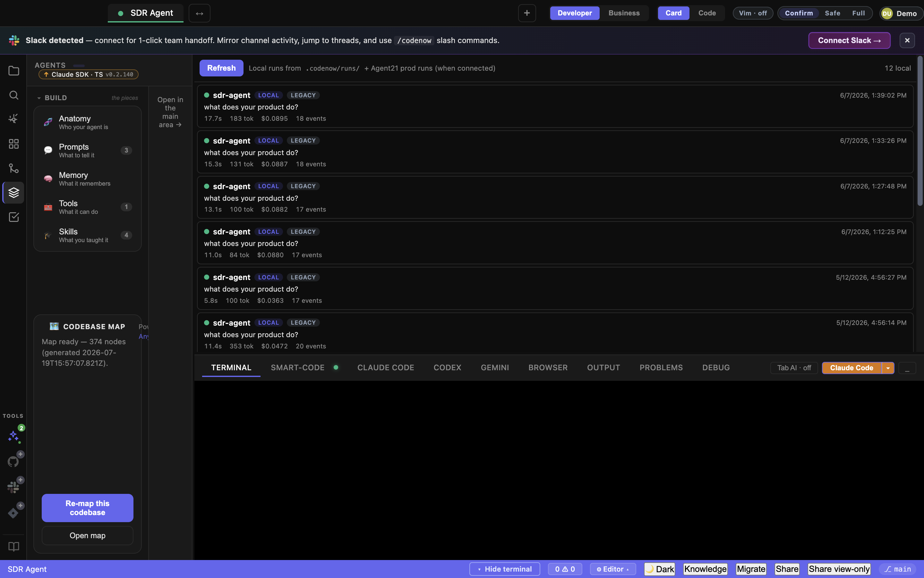Click the Codebase Map icon
924x578 pixels.
(54, 326)
